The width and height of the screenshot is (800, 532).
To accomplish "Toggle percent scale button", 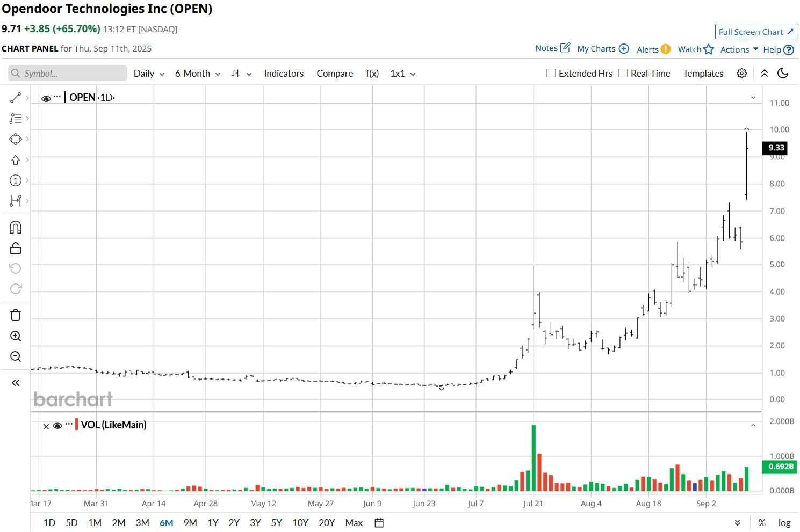I will click(x=762, y=523).
